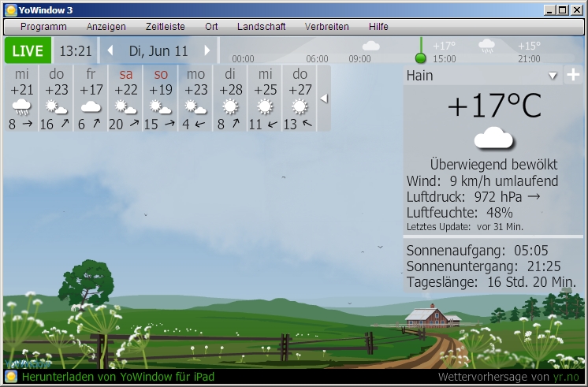Close the YoWindow window

pos(577,10)
